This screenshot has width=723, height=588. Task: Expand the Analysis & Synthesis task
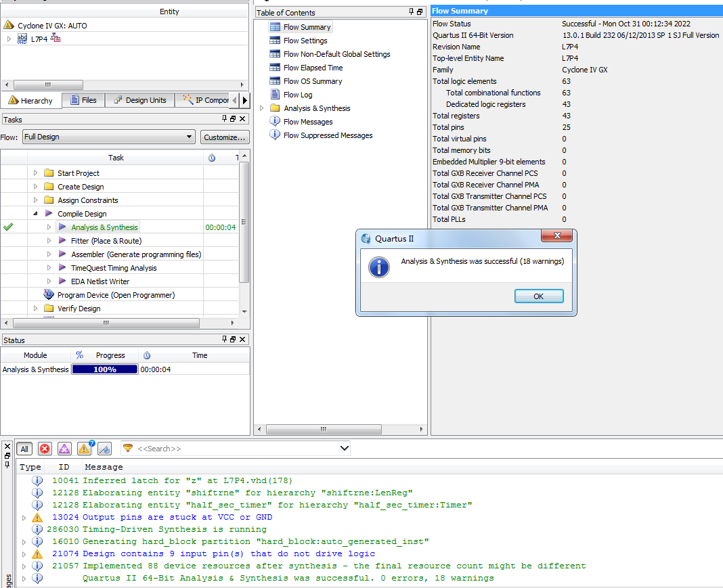point(49,227)
